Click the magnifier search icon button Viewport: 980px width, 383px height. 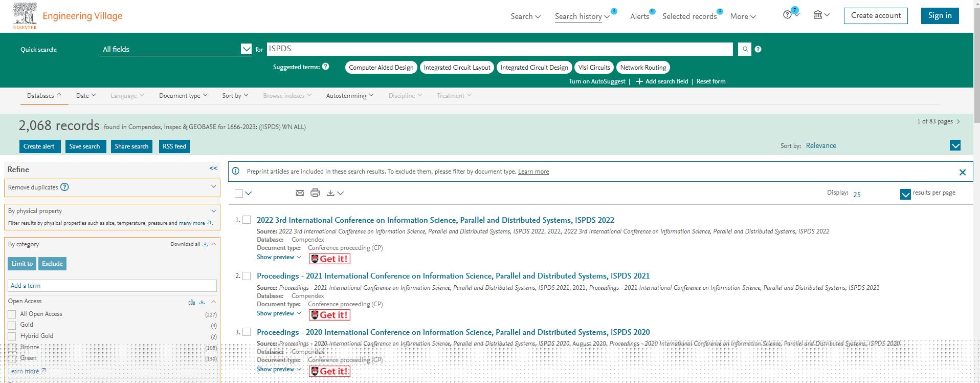tap(745, 49)
